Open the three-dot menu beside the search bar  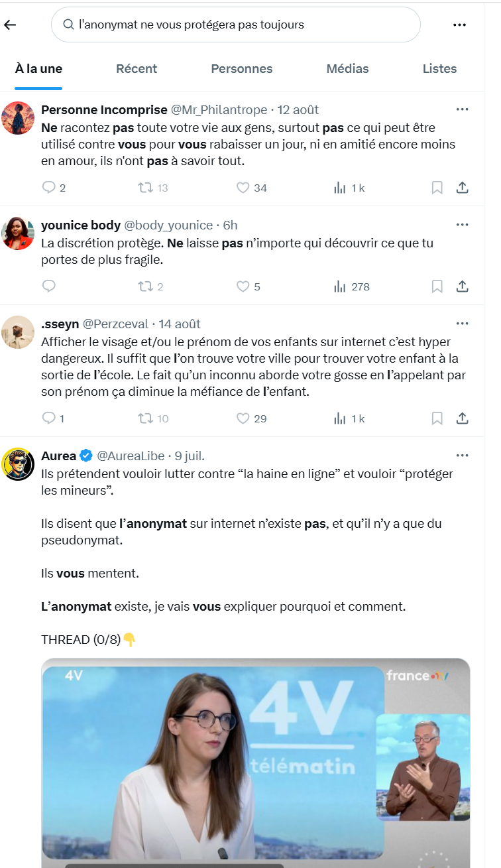click(x=459, y=25)
